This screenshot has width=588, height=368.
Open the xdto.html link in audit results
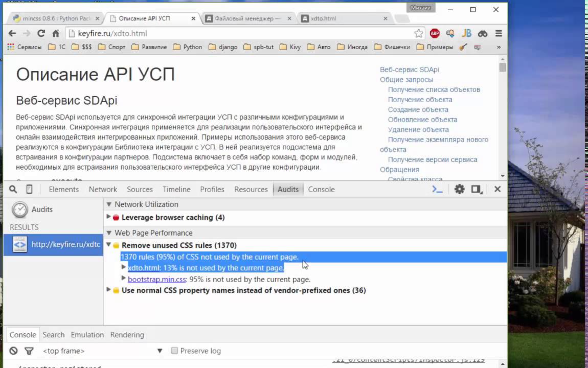click(x=144, y=268)
